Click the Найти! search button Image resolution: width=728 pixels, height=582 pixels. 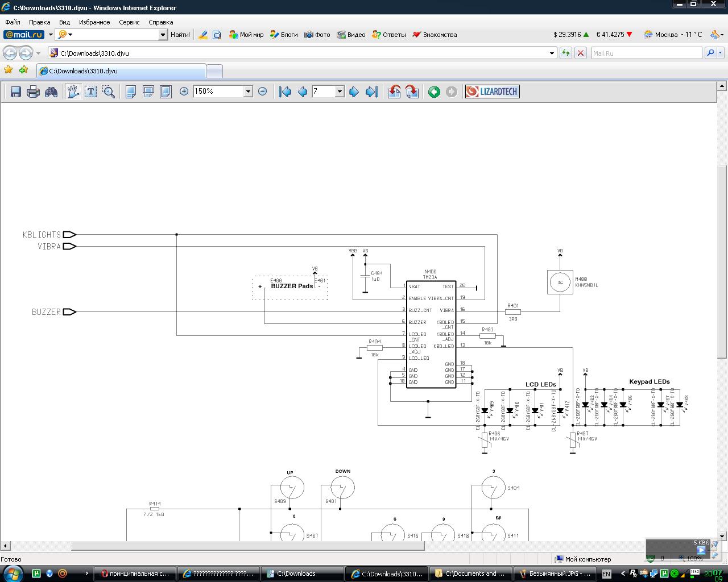click(180, 35)
